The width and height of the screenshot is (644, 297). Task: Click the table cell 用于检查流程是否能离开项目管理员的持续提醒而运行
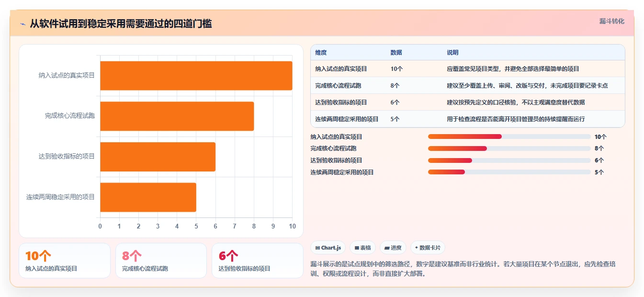click(x=516, y=119)
